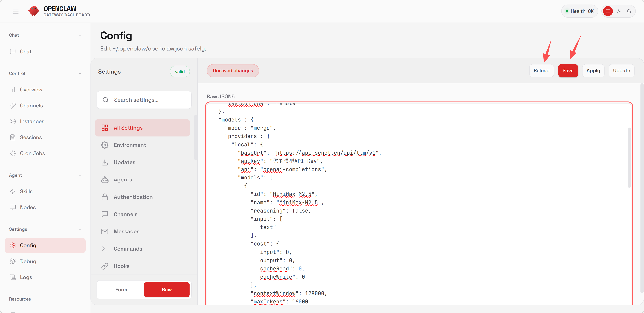Image resolution: width=644 pixels, height=313 pixels.
Task: Switch to light theme sun icon
Action: [619, 11]
